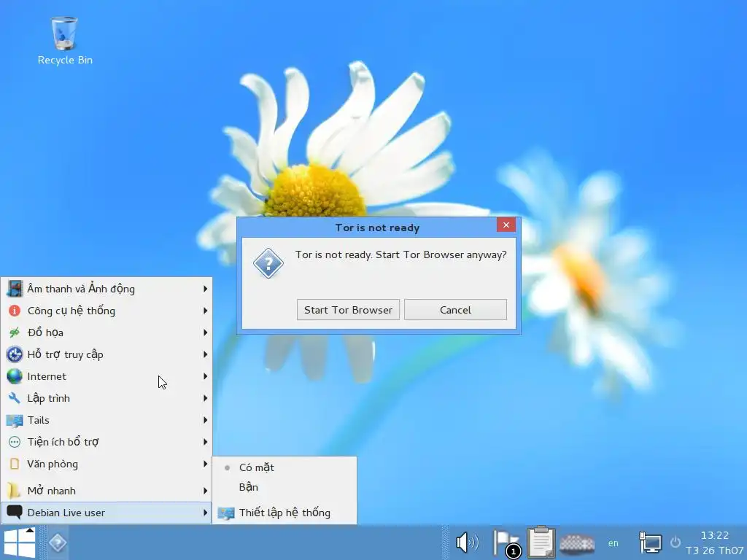Expand Lập trình submenu arrow
The width and height of the screenshot is (747, 560).
[x=205, y=398]
